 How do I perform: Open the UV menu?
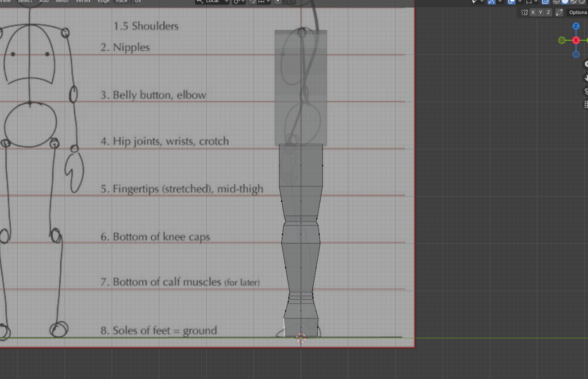pyautogui.click(x=138, y=1)
